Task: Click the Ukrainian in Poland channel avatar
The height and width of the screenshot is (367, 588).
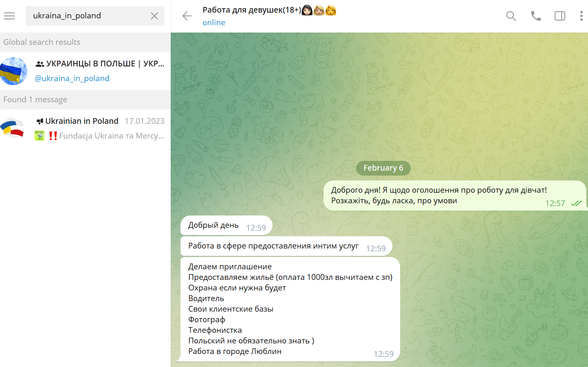Action: (x=12, y=128)
